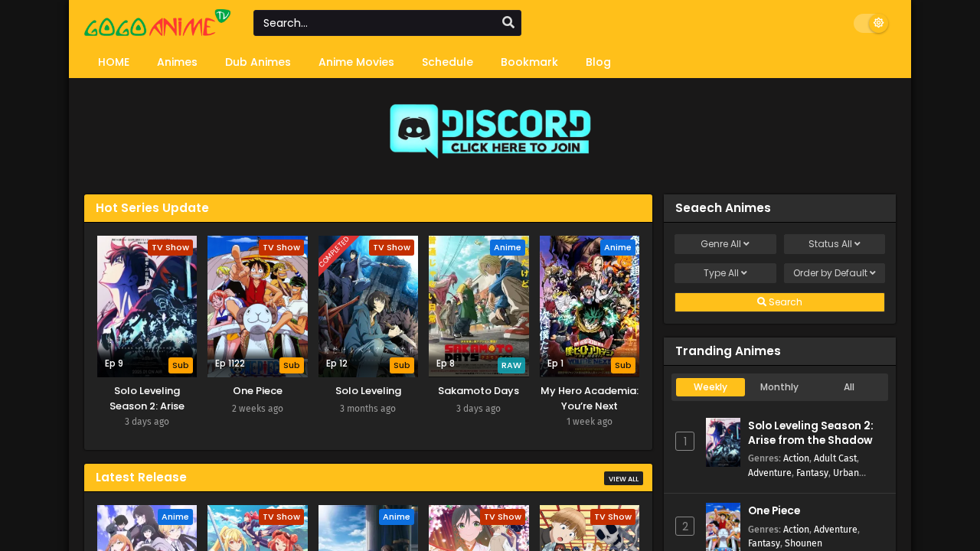
Task: Click the Urban genre link
Action: (846, 473)
